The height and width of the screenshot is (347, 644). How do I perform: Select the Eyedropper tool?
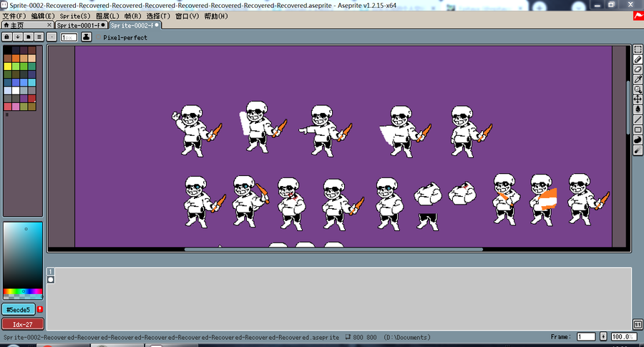pyautogui.click(x=638, y=79)
